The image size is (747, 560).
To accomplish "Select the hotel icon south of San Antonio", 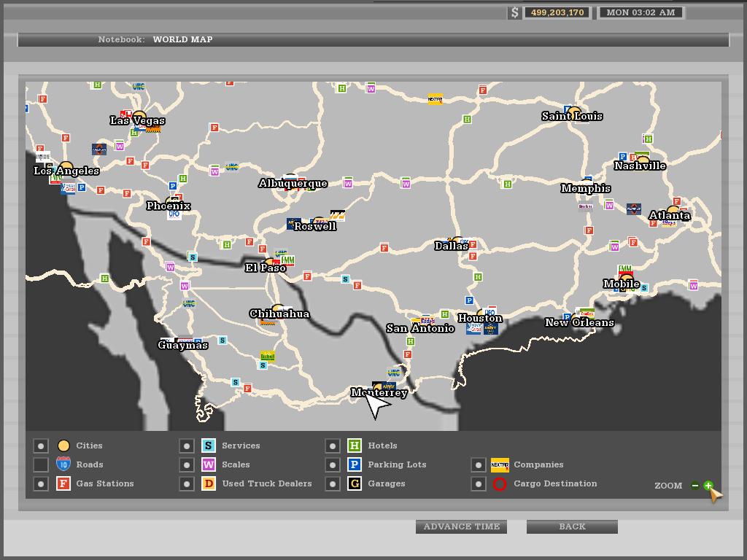I will click(x=410, y=341).
